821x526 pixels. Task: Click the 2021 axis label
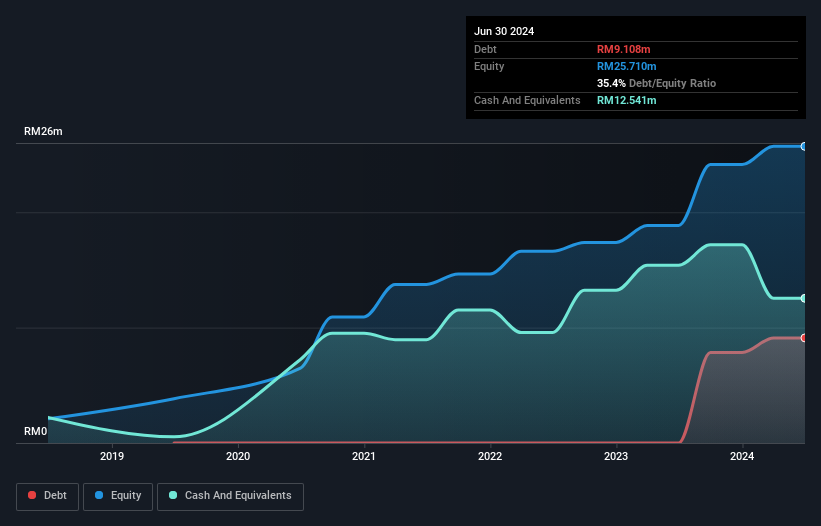364,456
